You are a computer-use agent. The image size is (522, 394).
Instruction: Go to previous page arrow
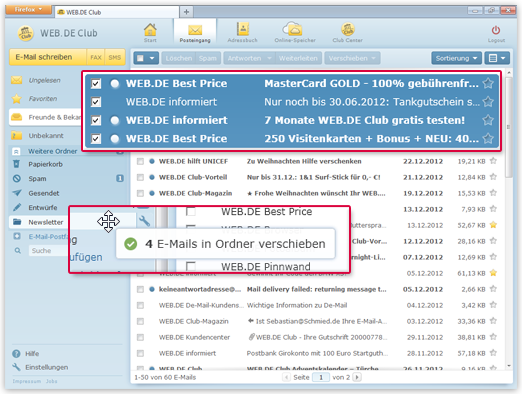point(286,377)
